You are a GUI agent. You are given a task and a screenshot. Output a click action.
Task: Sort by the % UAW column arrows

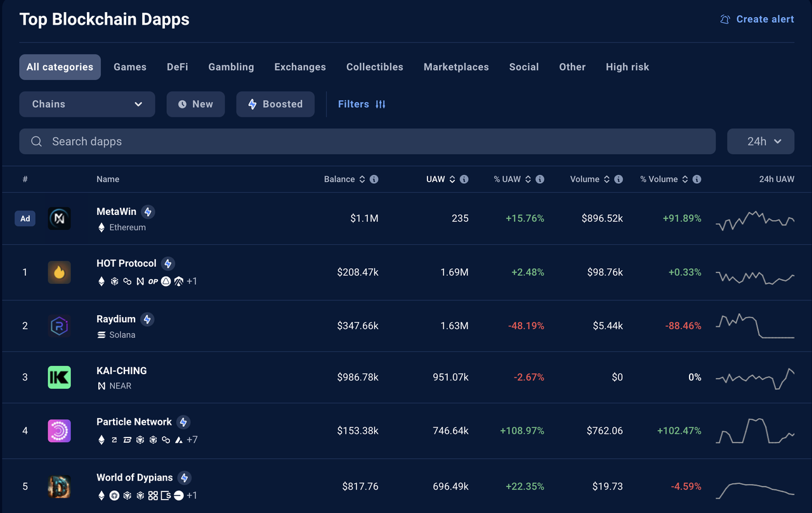tap(528, 179)
